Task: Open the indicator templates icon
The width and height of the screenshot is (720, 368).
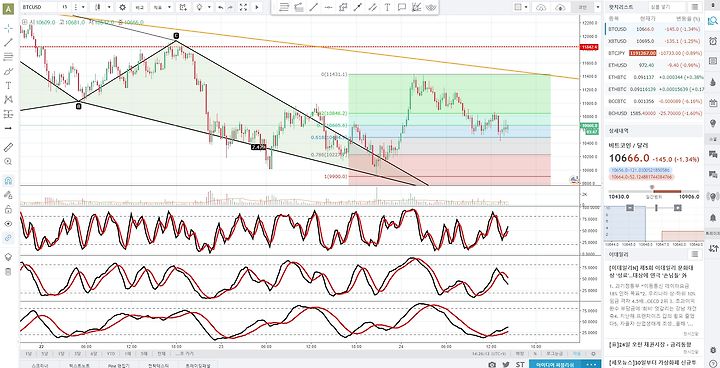Action: tap(183, 7)
